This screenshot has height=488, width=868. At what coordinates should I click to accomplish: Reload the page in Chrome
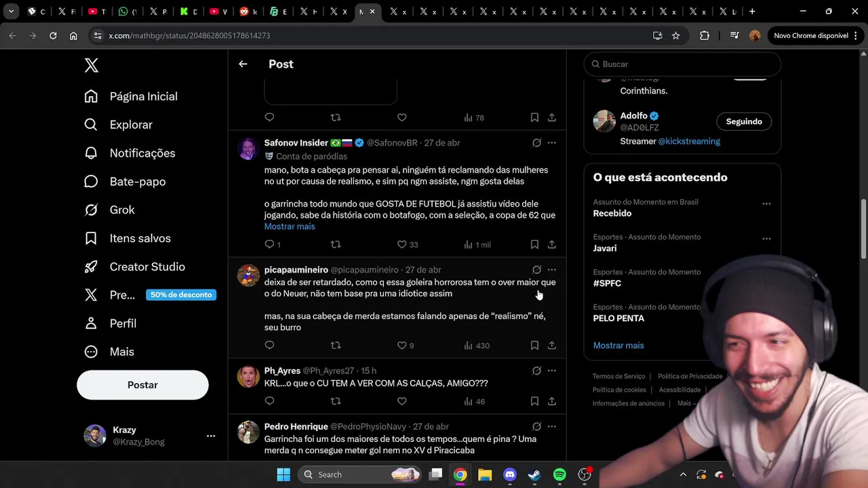[x=53, y=35]
